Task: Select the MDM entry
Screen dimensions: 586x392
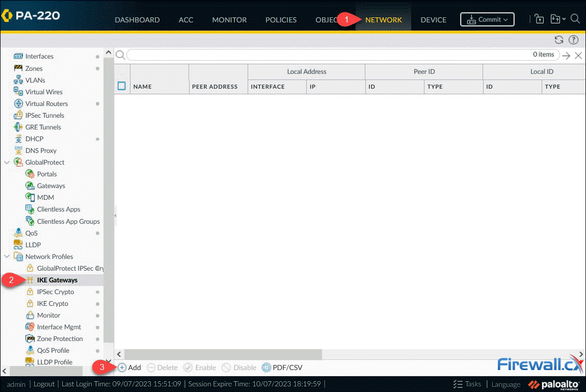Action: point(45,197)
